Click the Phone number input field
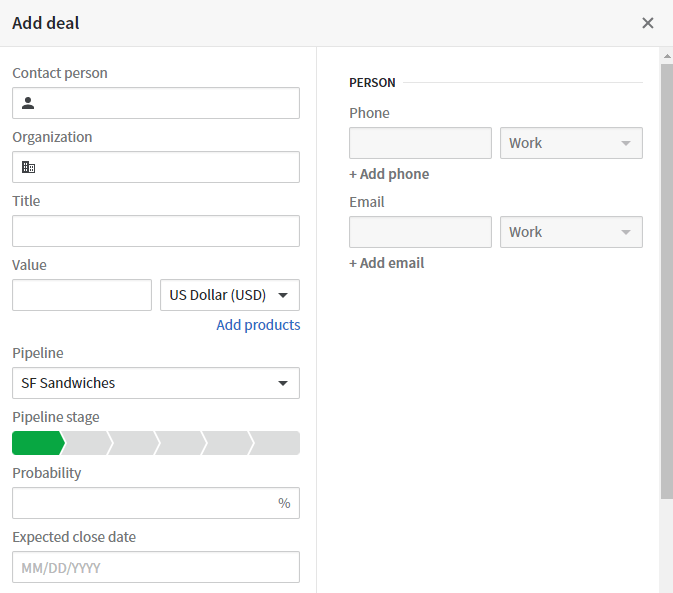 [420, 143]
